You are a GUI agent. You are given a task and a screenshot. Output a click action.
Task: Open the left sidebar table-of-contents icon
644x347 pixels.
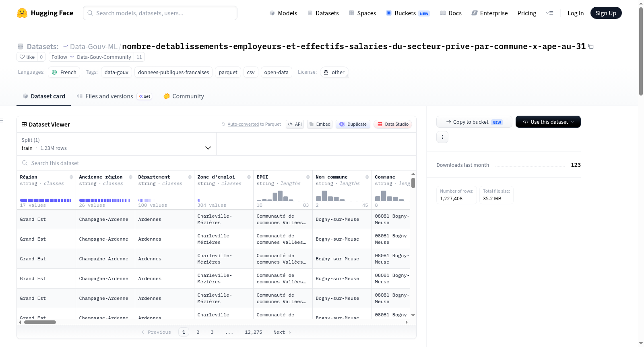click(2, 121)
